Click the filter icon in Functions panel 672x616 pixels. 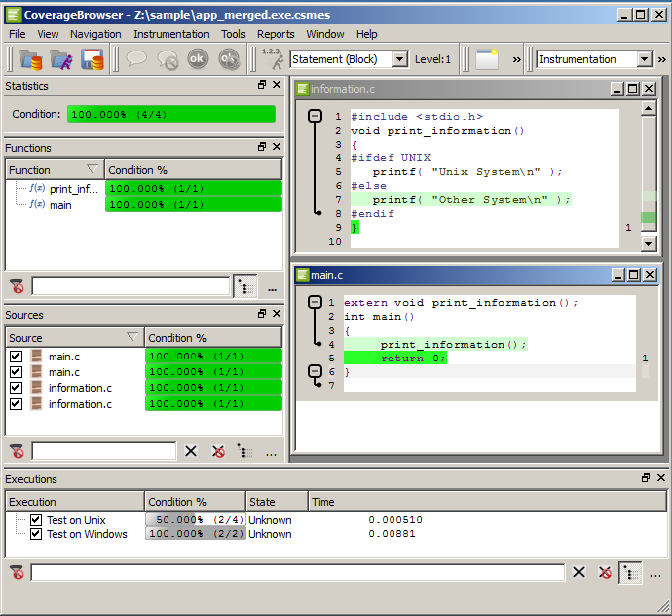click(17, 287)
